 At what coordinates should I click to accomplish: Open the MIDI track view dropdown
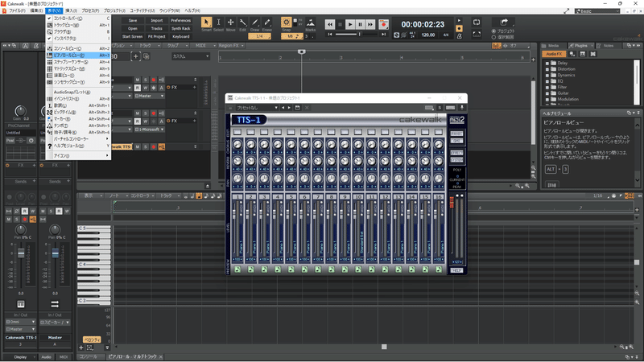click(x=204, y=46)
